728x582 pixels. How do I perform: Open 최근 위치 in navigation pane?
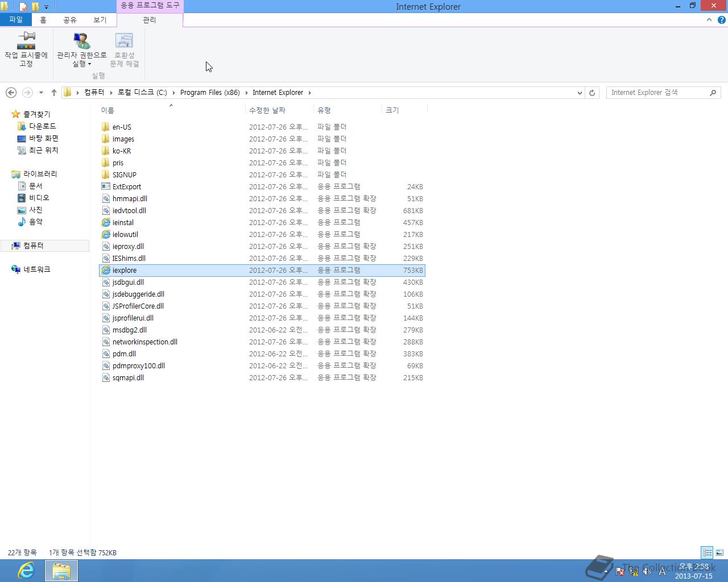[43, 150]
